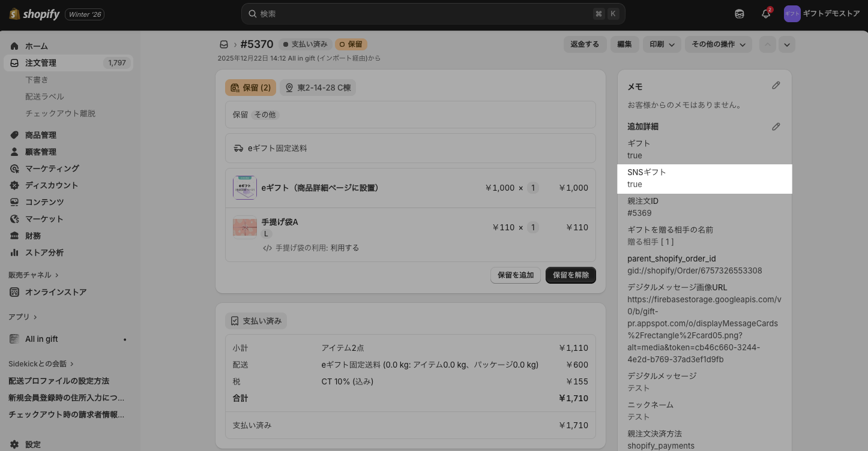The height and width of the screenshot is (451, 868).
Task: Click the shopify_payments value
Action: pyautogui.click(x=661, y=446)
